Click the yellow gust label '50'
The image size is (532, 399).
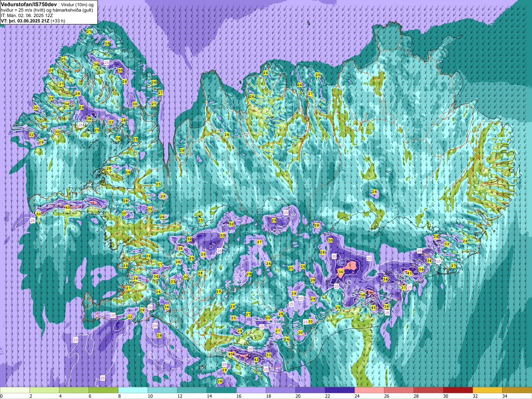39,214
